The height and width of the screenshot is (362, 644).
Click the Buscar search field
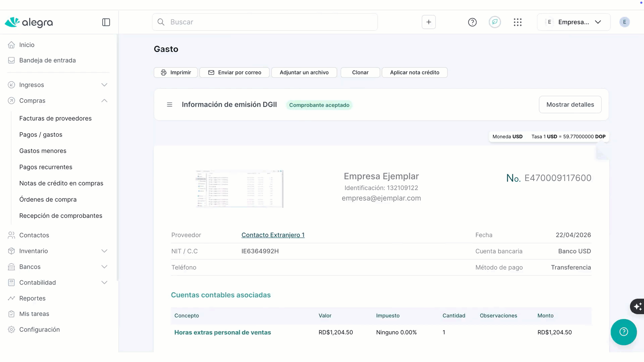click(265, 22)
